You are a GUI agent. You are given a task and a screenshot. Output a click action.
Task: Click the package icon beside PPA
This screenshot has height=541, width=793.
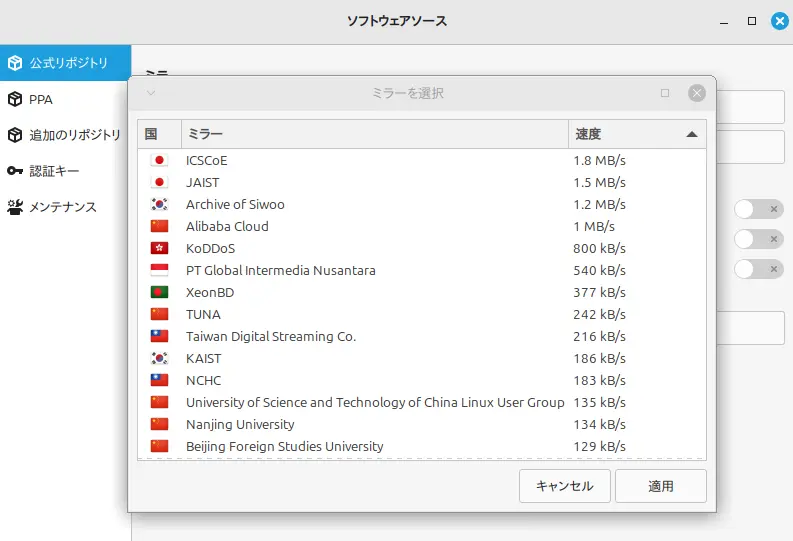coord(15,99)
